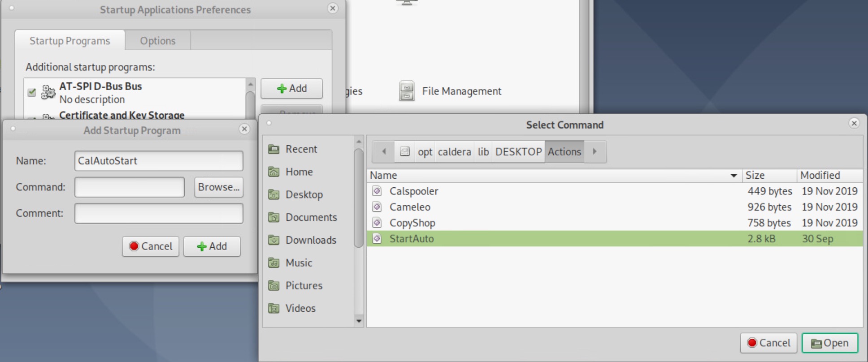Select the StartAuto file row
Screen dimensions: 868x362
tap(538, 239)
